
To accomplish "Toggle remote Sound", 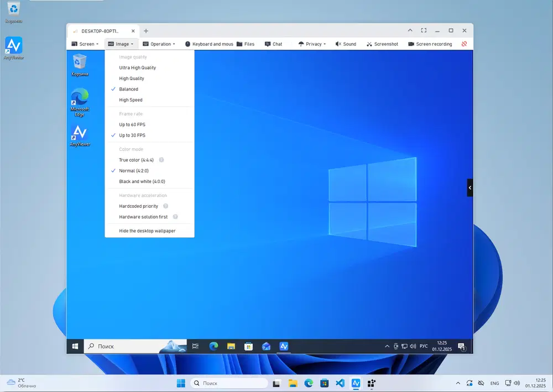I will (x=346, y=44).
